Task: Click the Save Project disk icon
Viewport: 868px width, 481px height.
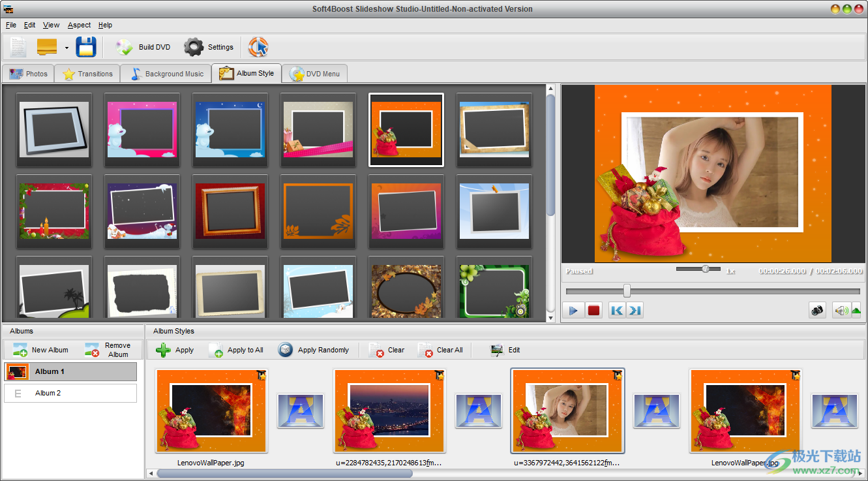Action: (85, 46)
